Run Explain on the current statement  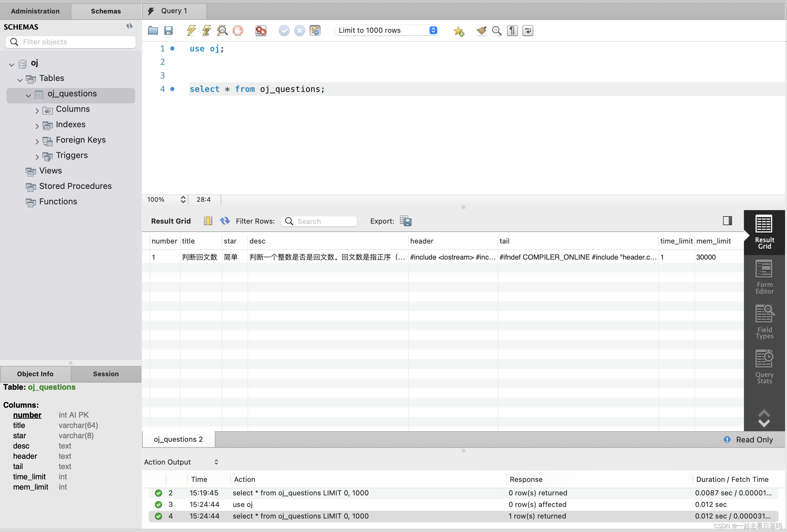coord(222,31)
